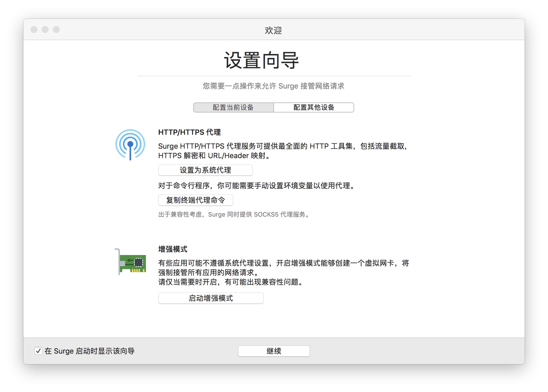This screenshot has width=548, height=392.
Task: Click the subtitle about Surge 接管网络请求
Action: [273, 86]
